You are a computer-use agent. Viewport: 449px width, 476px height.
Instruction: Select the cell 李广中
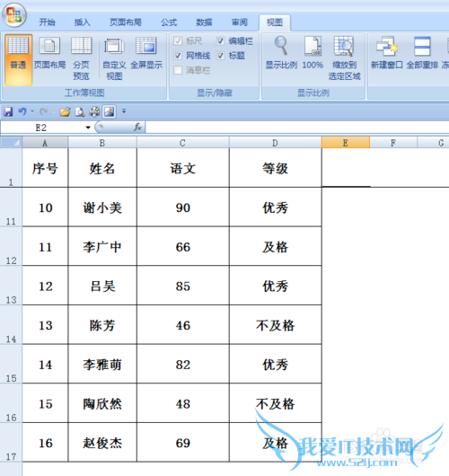click(102, 246)
